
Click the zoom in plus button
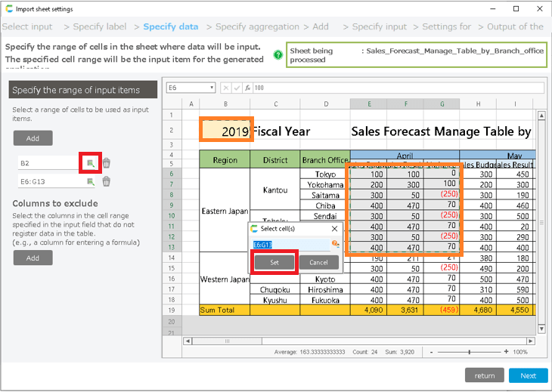click(506, 352)
